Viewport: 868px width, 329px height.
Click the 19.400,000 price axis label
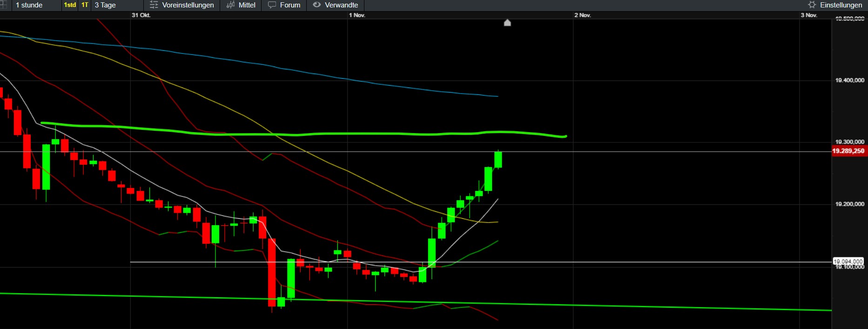pos(850,81)
